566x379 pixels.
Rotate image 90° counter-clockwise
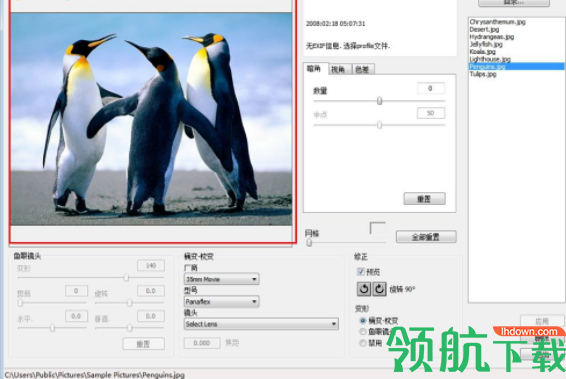[x=364, y=289]
